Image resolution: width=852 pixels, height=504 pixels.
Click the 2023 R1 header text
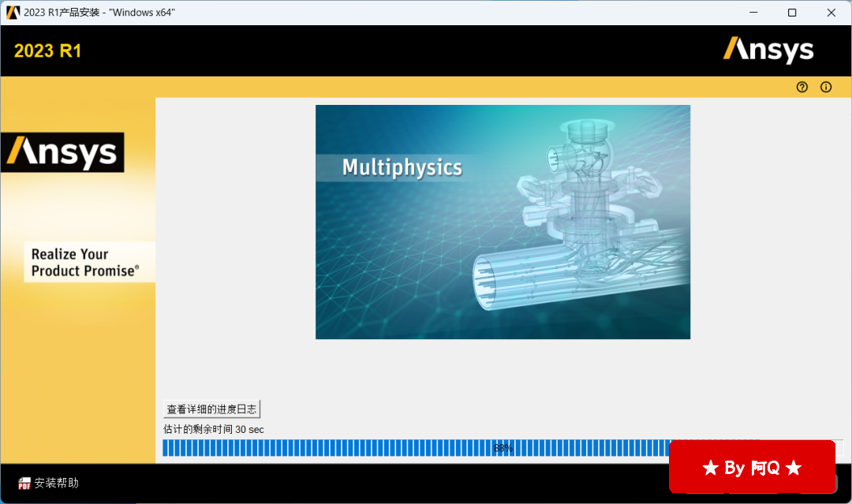[48, 51]
